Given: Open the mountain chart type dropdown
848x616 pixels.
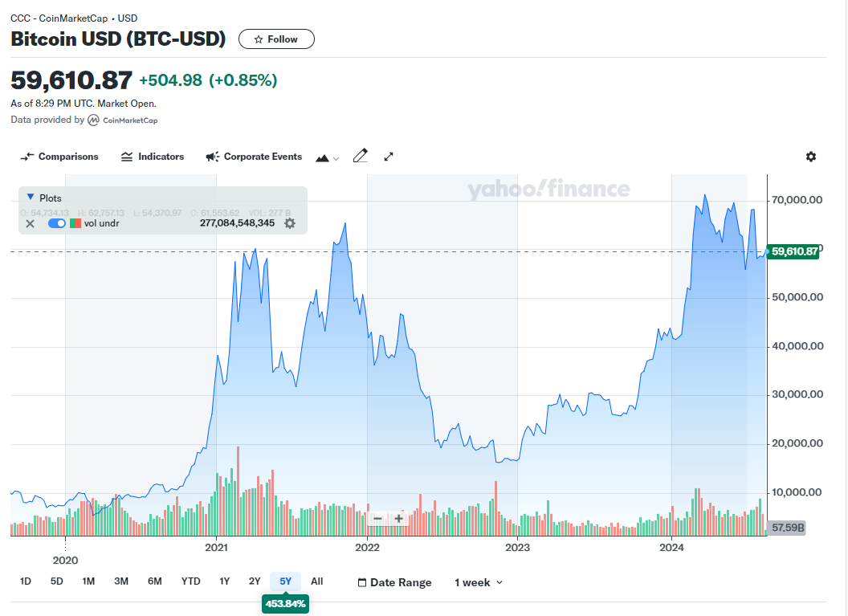Looking at the screenshot, I should (x=327, y=158).
